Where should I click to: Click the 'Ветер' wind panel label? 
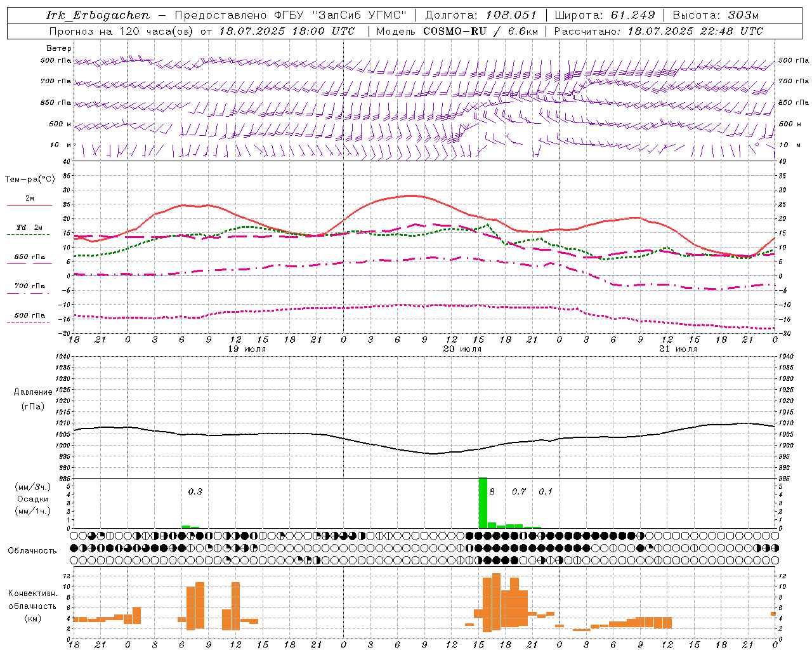coord(59,48)
